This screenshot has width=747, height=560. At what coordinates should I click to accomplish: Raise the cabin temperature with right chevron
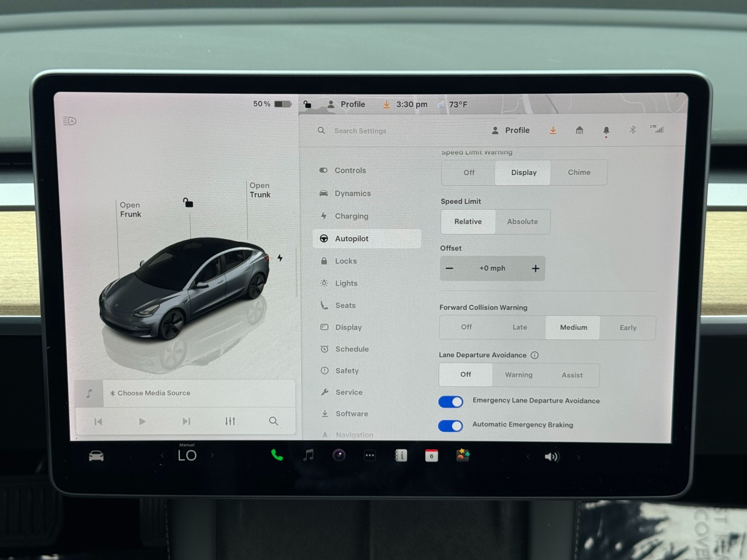212,455
